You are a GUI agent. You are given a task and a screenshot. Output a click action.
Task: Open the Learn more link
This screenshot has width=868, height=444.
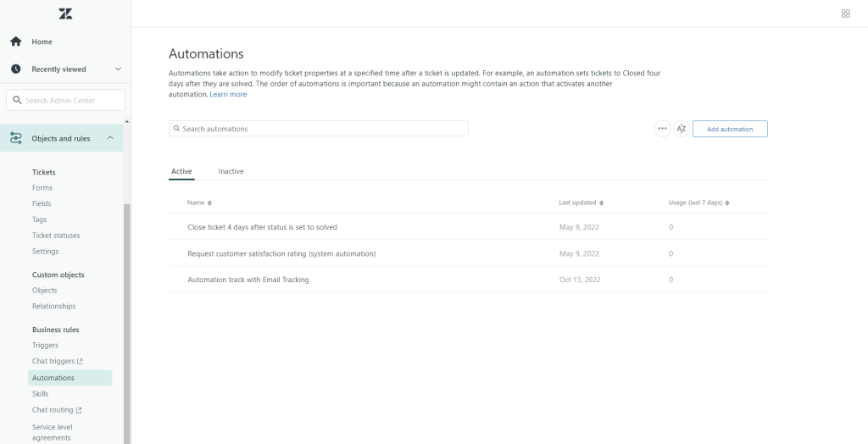228,94
